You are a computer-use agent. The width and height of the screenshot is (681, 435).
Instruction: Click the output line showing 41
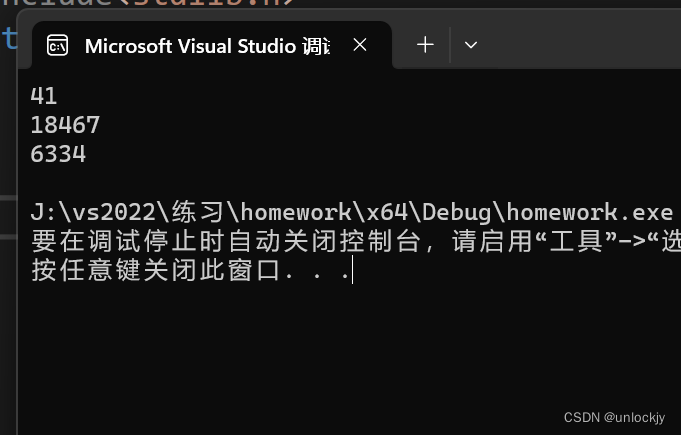click(x=43, y=96)
